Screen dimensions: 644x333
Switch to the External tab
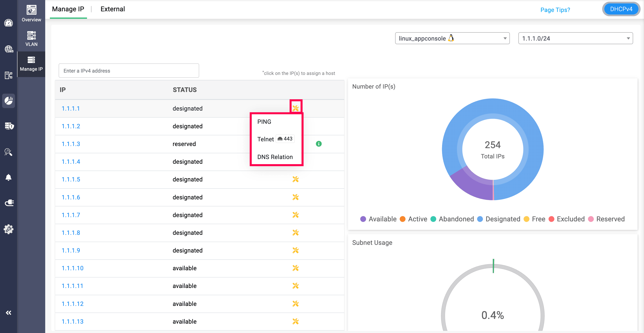point(113,9)
